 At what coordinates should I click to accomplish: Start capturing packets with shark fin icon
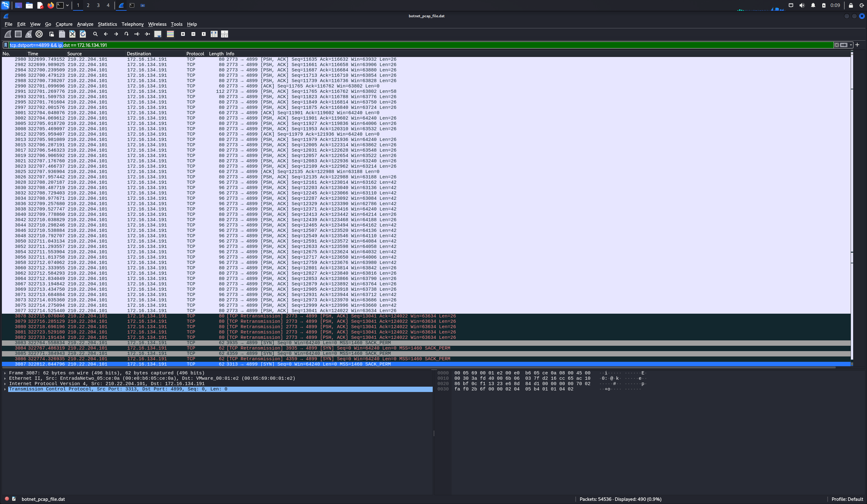click(8, 34)
